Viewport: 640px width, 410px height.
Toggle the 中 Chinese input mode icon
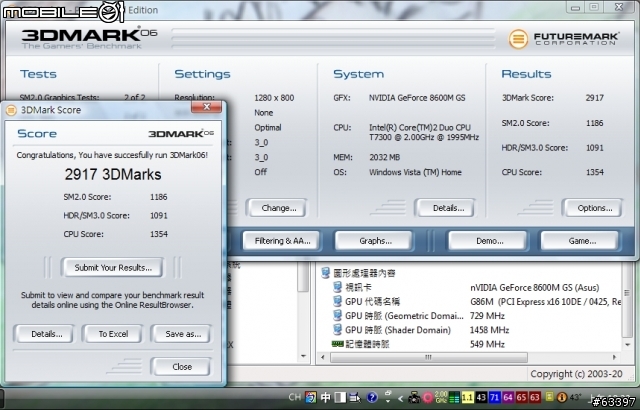tap(325, 397)
